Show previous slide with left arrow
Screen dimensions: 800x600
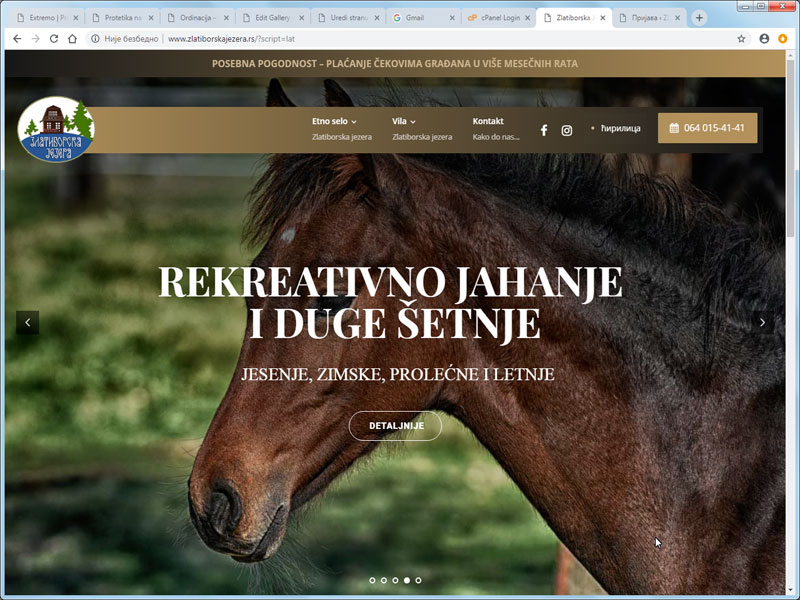click(28, 322)
